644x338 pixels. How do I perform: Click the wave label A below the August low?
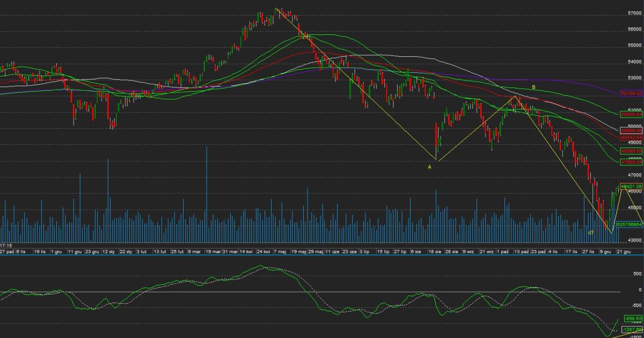click(429, 167)
